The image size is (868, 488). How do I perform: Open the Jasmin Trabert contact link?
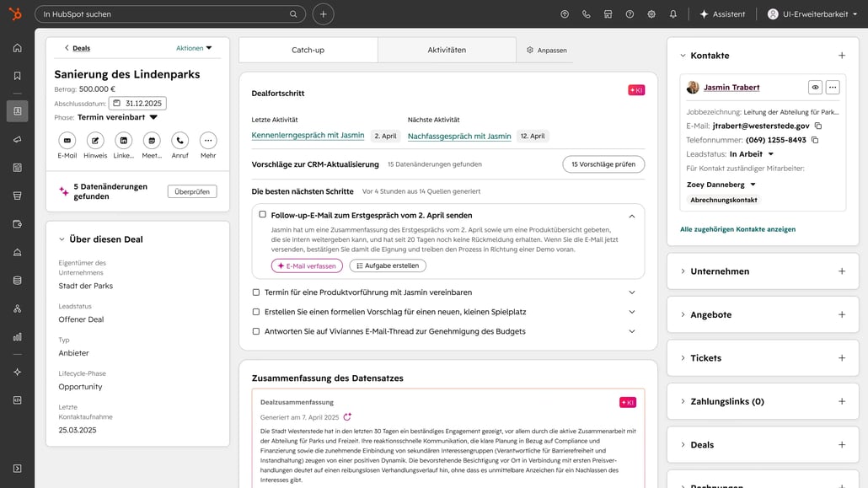coord(731,88)
